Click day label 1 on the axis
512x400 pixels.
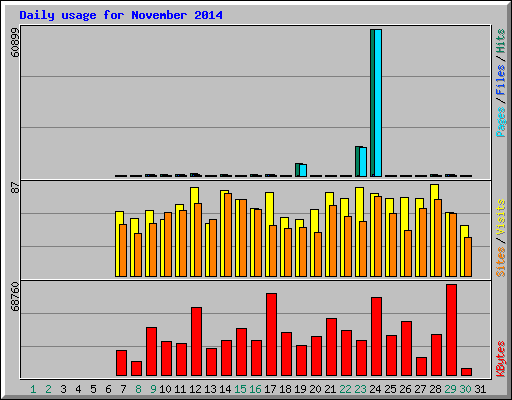tap(33, 389)
